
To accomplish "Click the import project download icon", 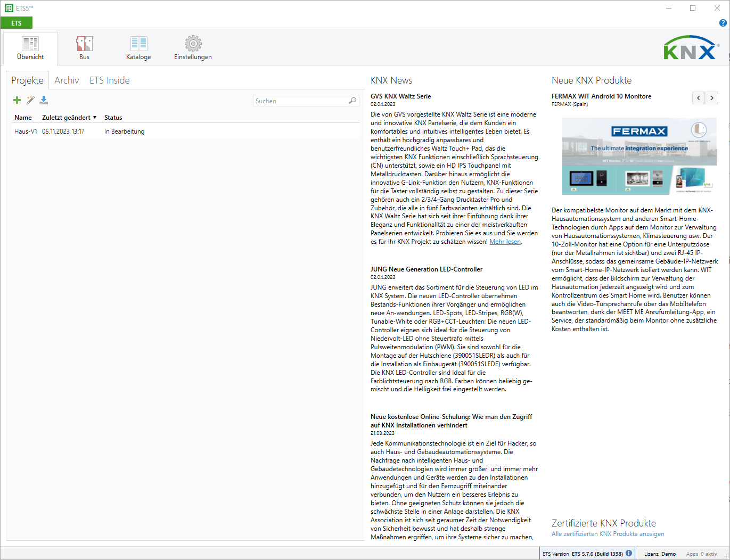I will tap(44, 100).
